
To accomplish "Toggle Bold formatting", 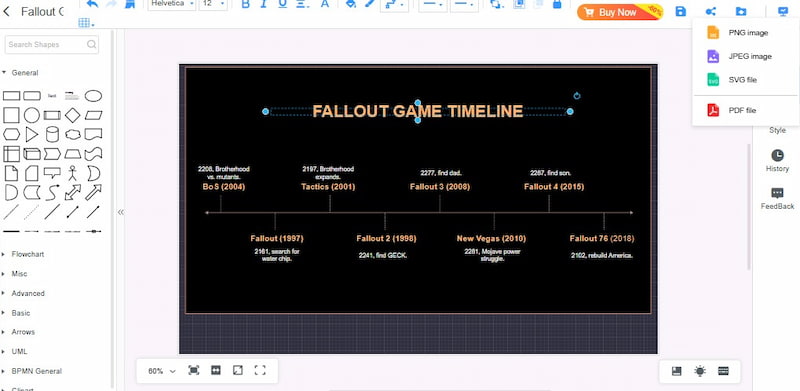I will point(245,4).
